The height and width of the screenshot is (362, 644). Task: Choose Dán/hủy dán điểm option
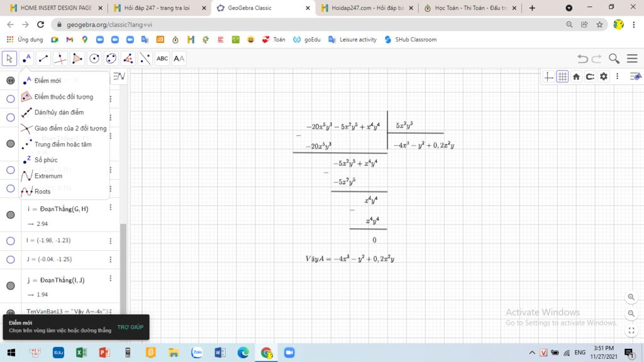point(64,112)
